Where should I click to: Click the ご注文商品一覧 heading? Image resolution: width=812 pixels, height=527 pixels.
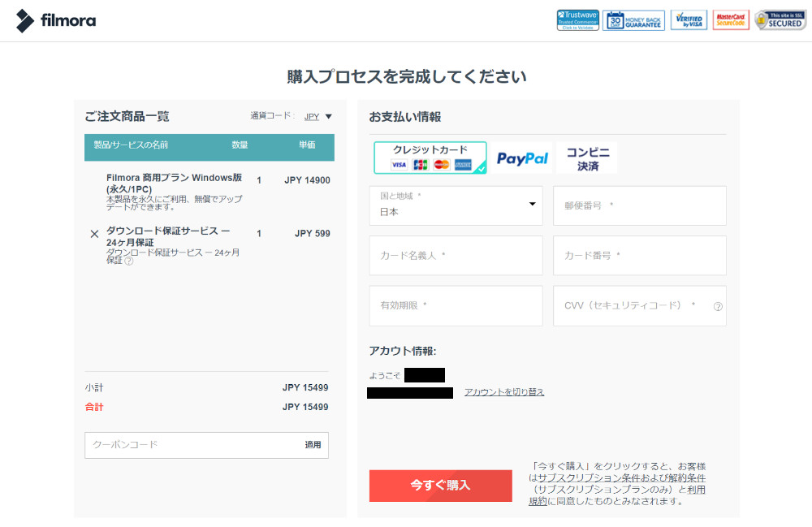127,116
